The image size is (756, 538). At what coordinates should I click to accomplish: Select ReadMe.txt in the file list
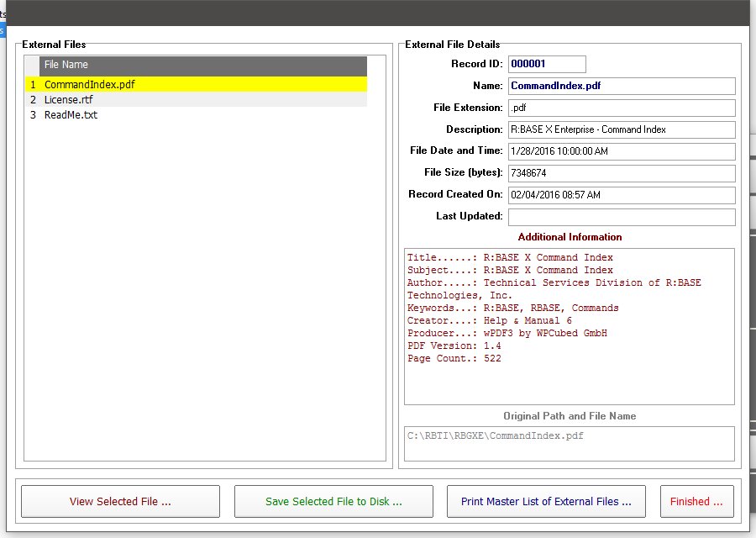[71, 115]
